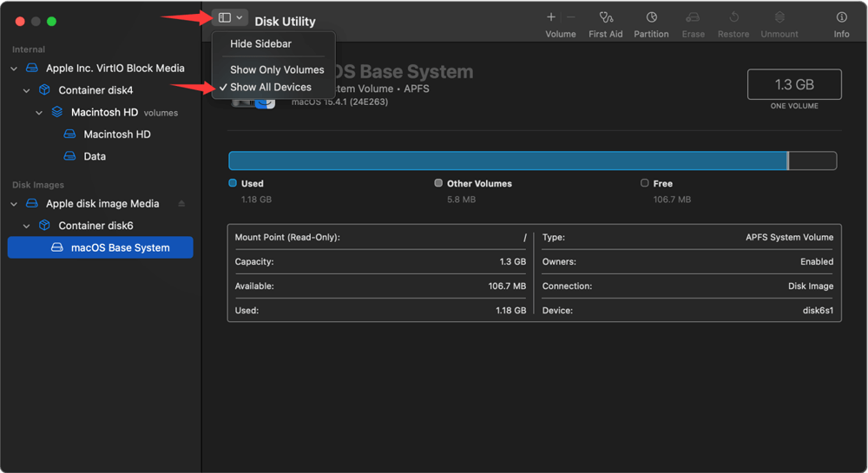The height and width of the screenshot is (473, 868).
Task: Click the Disk Images sidebar section header
Action: click(x=38, y=185)
